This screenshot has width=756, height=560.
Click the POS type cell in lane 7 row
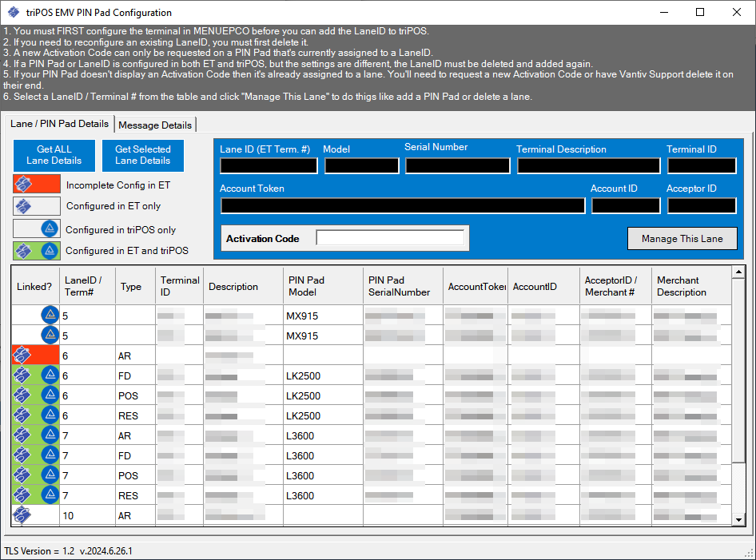pyautogui.click(x=136, y=475)
